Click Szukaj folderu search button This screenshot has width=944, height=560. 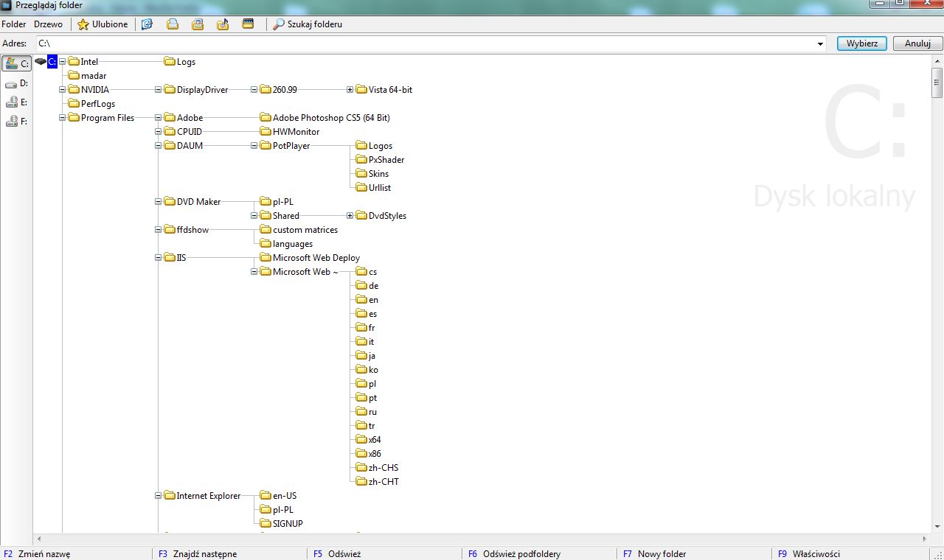click(x=308, y=24)
